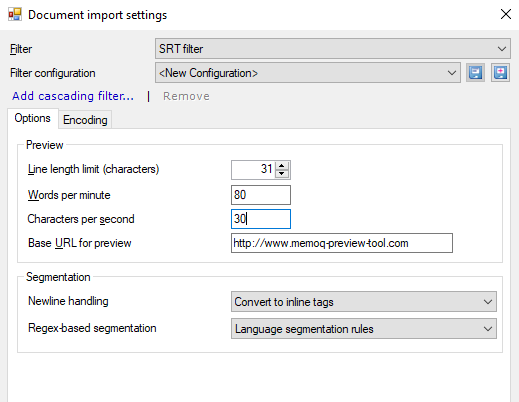Click the Remove link

tap(186, 96)
